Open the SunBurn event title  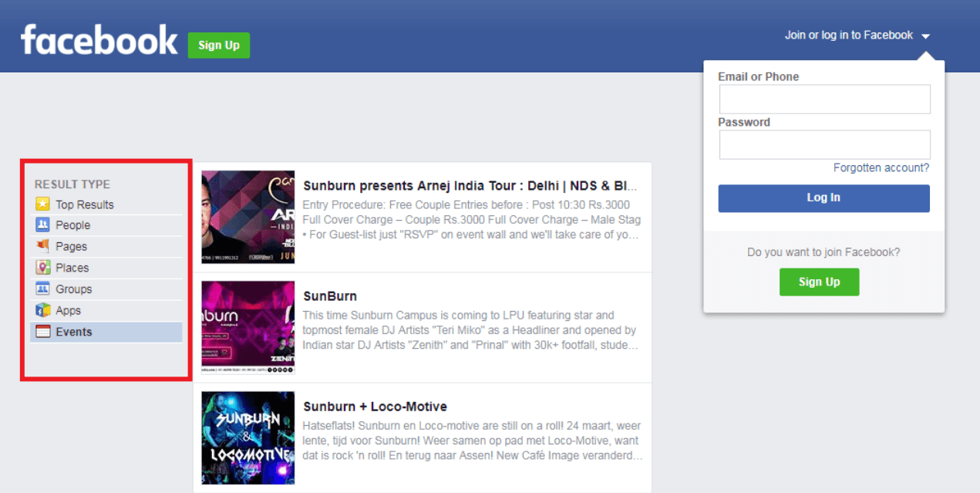[x=330, y=296]
